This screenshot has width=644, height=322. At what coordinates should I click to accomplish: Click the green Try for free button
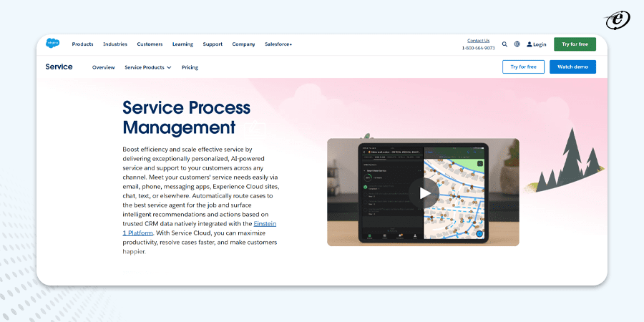pos(575,44)
